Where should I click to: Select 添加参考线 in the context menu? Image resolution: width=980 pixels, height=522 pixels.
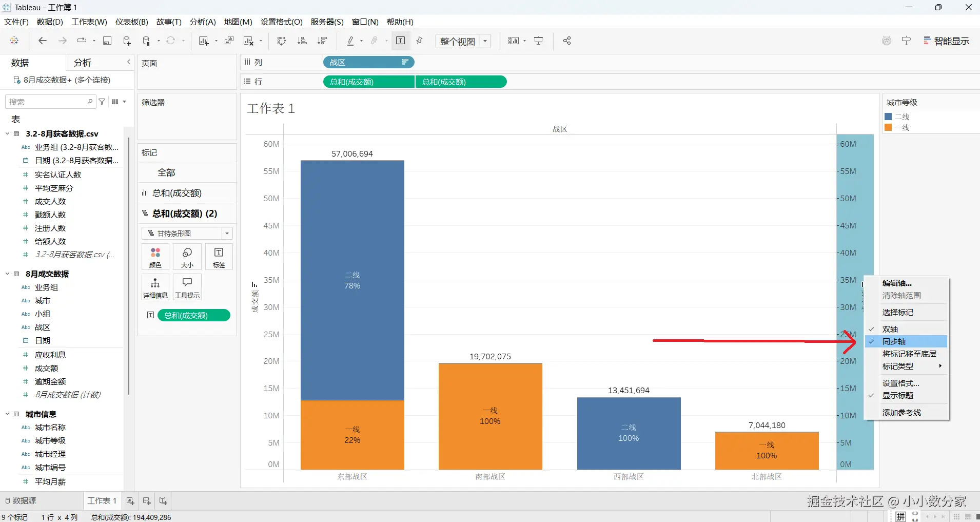point(906,412)
